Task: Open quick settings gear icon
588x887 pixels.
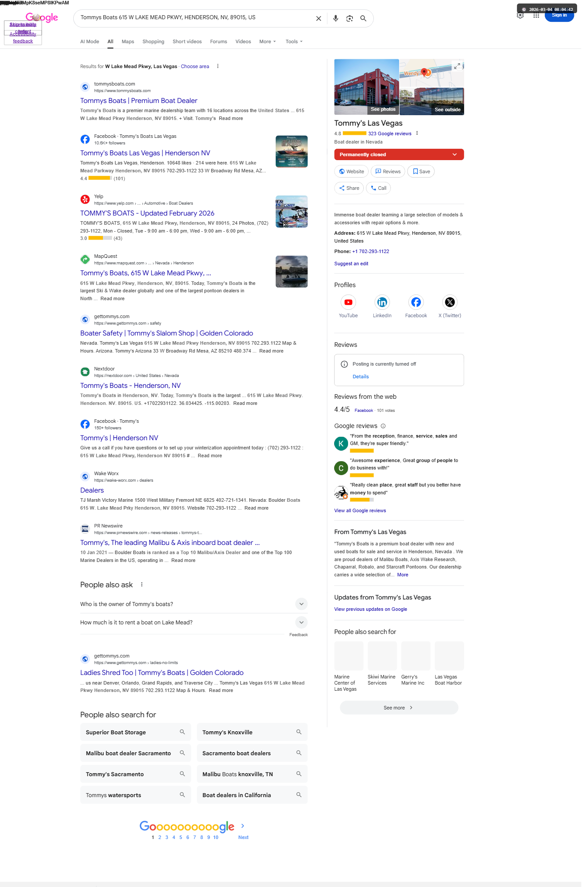Action: (x=520, y=16)
